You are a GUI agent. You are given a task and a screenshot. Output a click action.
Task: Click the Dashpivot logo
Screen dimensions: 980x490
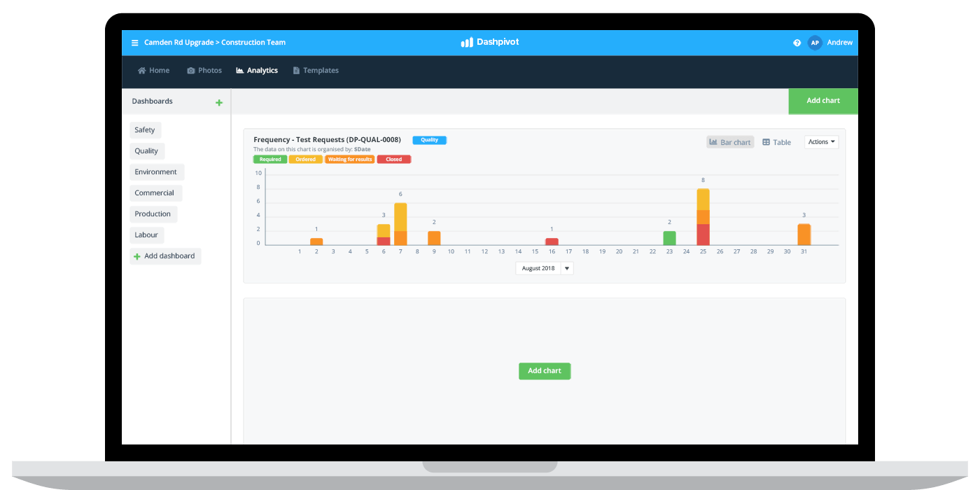[490, 42]
